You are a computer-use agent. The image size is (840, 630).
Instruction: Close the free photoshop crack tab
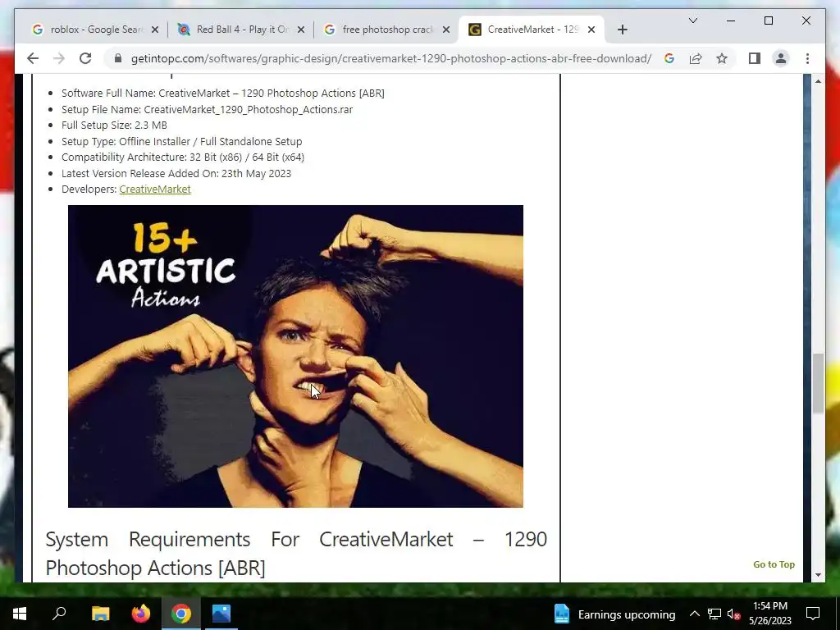445,30
